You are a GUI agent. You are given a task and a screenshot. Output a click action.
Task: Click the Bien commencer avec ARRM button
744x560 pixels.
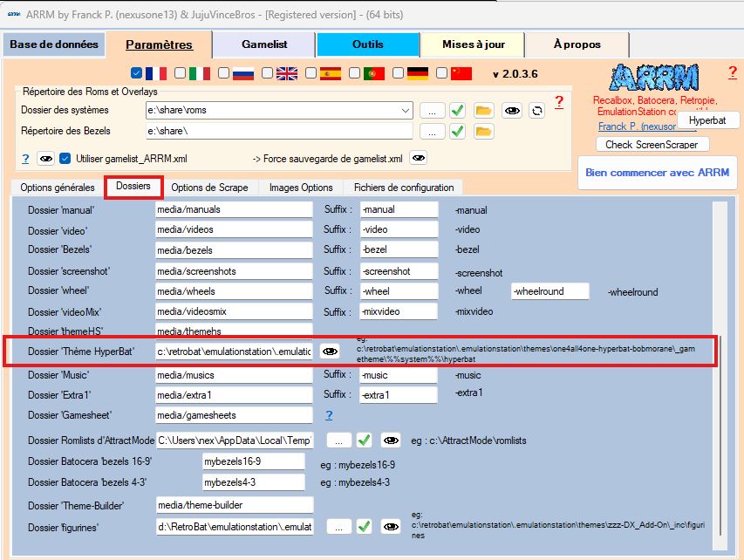(658, 173)
